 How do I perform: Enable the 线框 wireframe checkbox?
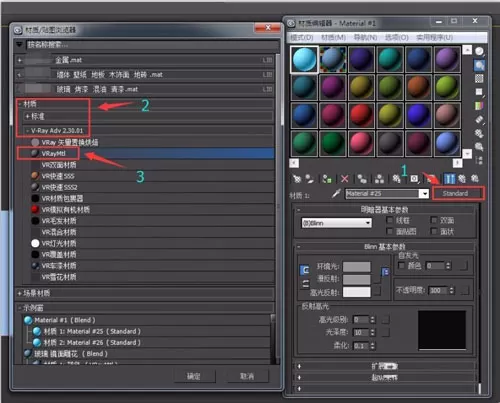(390, 220)
